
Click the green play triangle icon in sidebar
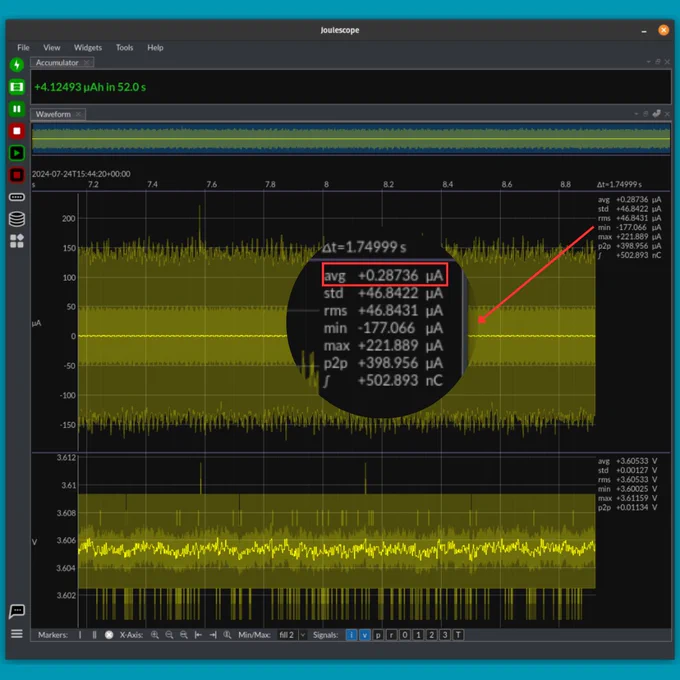(x=16, y=153)
